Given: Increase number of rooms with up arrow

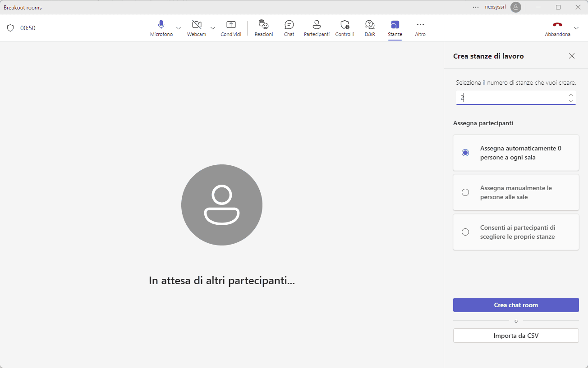Looking at the screenshot, I should [x=571, y=95].
